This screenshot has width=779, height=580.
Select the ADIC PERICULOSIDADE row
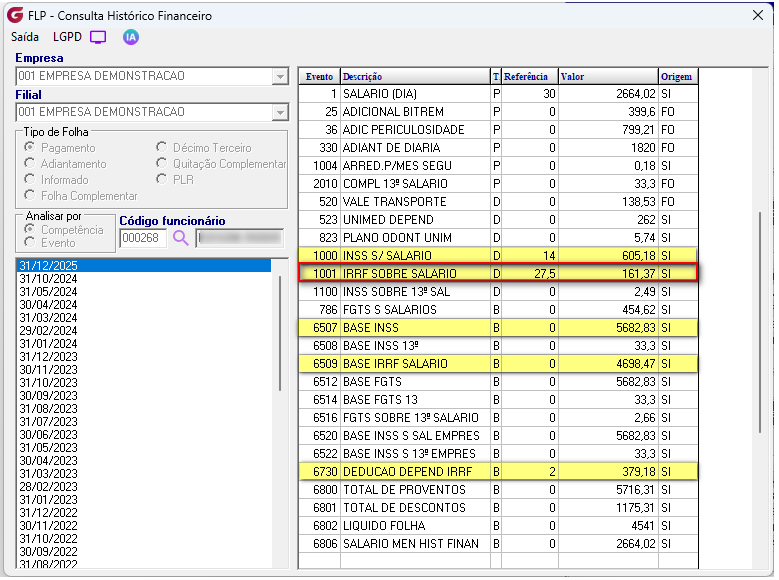coord(498,130)
